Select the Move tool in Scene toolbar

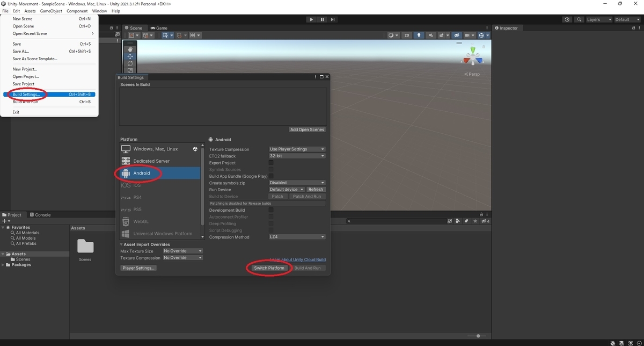pos(130,56)
